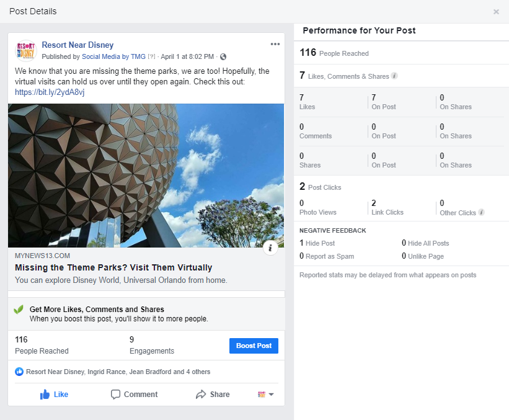Viewport: 509px width, 420px height.
Task: Close the Post Details dialog
Action: 496,12
